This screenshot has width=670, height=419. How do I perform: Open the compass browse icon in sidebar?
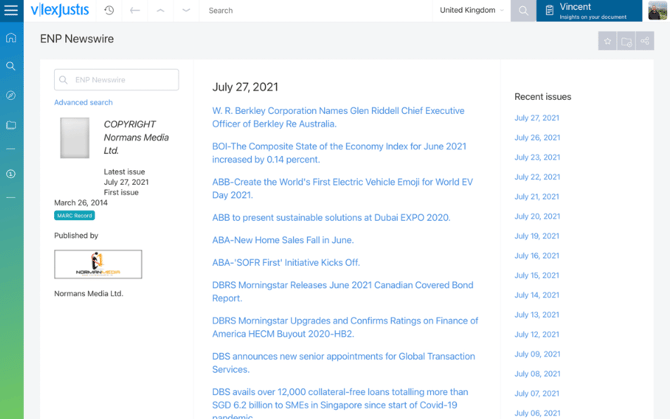(x=11, y=95)
